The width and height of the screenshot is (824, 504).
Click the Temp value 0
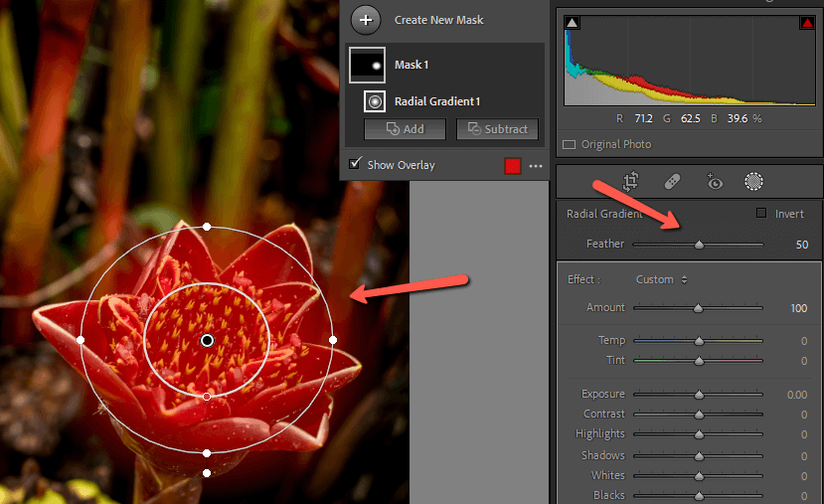[x=804, y=342]
